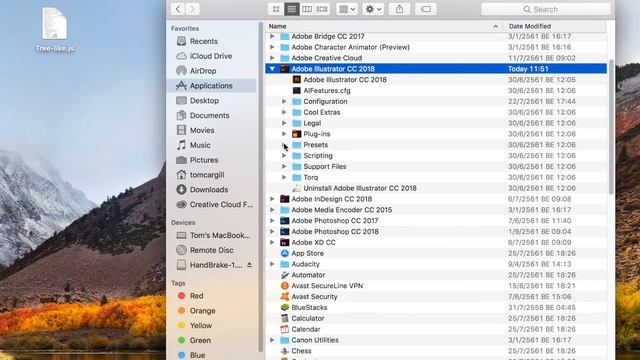The image size is (640, 360).
Task: Select Adobe Photoshop CC 2018 icon
Action: (x=285, y=231)
